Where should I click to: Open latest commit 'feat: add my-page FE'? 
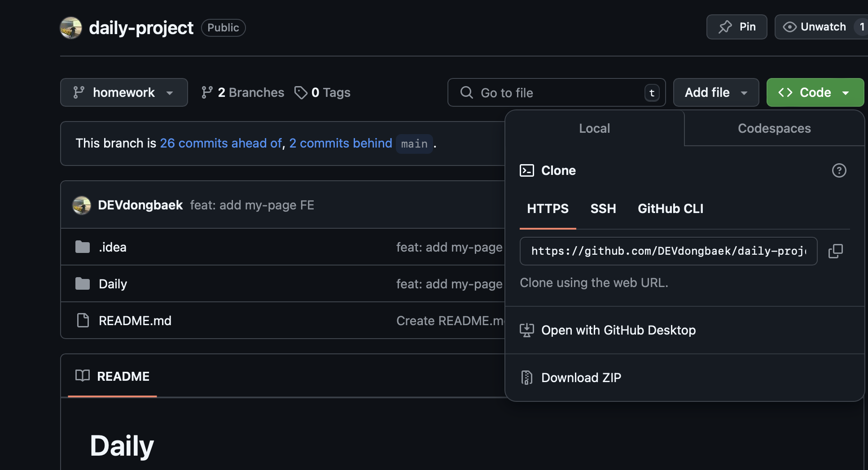tap(252, 205)
